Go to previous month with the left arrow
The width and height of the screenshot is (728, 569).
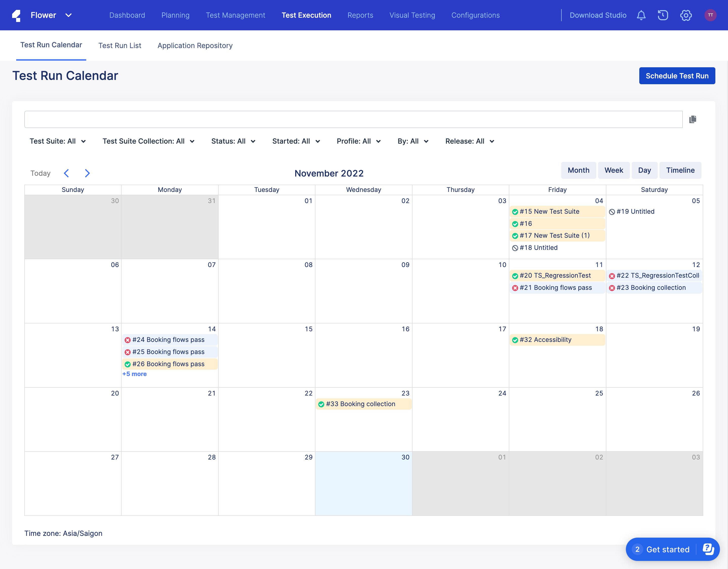click(66, 173)
